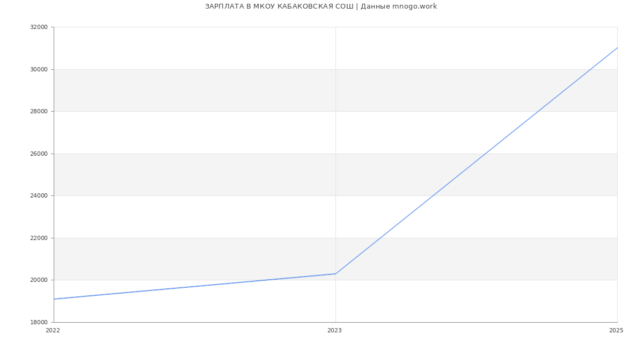This screenshot has width=644, height=349.
Task: Select the 2022 starting point of the line
Action: tap(54, 299)
